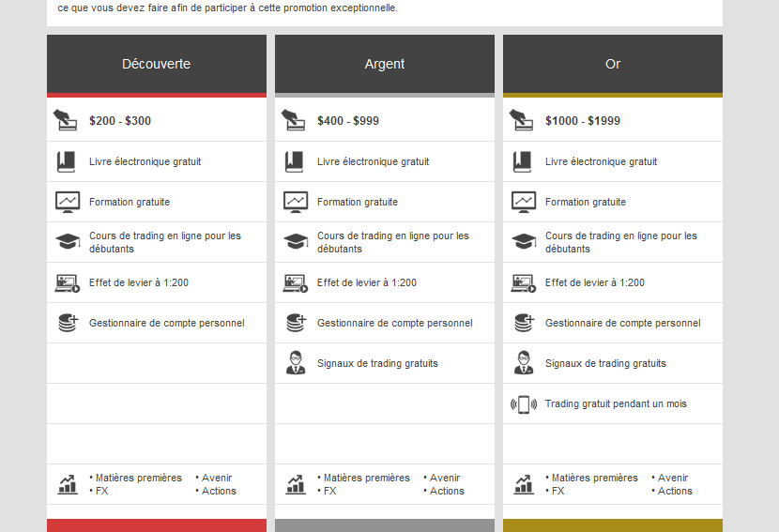Click the e-book icon in Découverte column

[x=66, y=162]
